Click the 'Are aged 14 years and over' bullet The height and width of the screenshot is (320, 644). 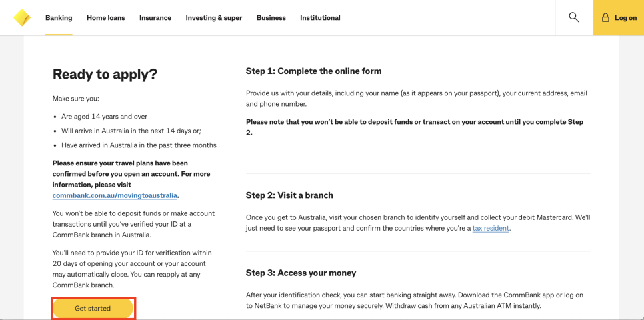coord(104,117)
